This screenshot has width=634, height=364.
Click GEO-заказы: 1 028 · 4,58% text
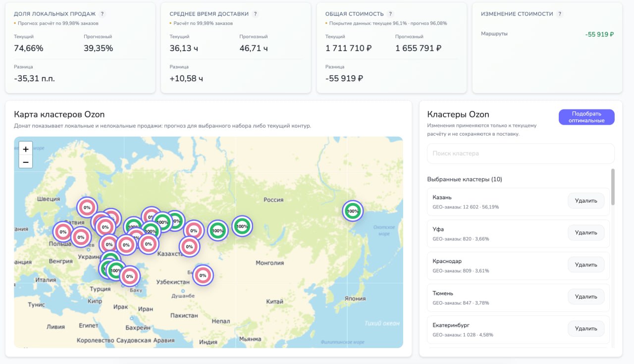tap(463, 335)
